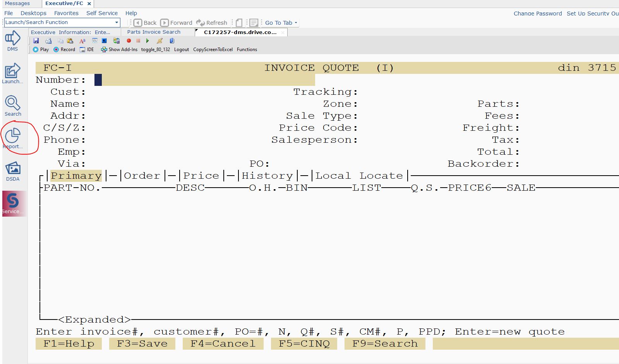Image resolution: width=619 pixels, height=364 pixels.
Task: Select the Local Locate section tab
Action: [x=359, y=176]
